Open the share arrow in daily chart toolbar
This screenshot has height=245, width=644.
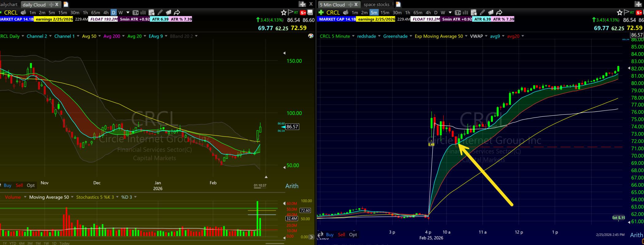(x=177, y=12)
